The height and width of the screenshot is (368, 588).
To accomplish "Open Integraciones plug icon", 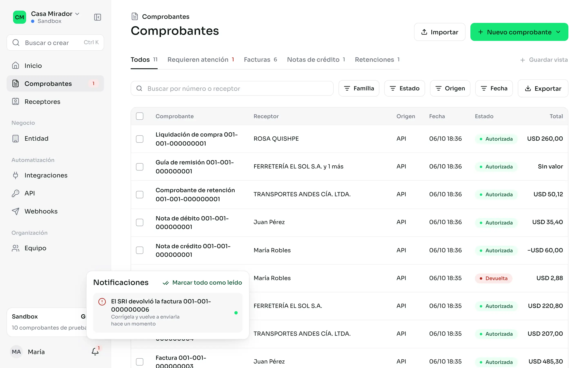I will point(16,175).
